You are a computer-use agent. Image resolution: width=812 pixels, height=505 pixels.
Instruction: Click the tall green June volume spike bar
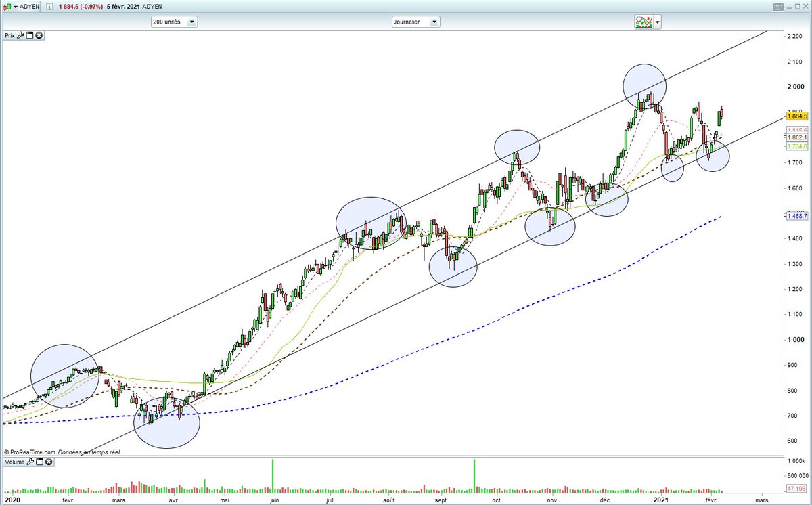273,475
